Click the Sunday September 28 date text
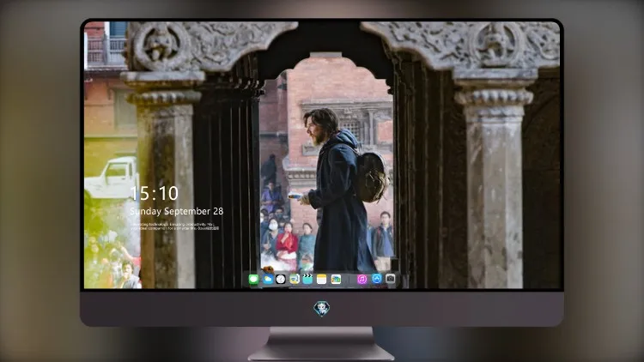 (x=177, y=211)
